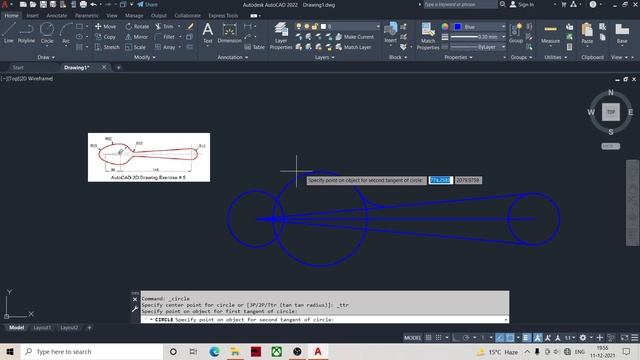Click the Scale tool
The width and height of the screenshot is (640, 360).
[136, 47]
